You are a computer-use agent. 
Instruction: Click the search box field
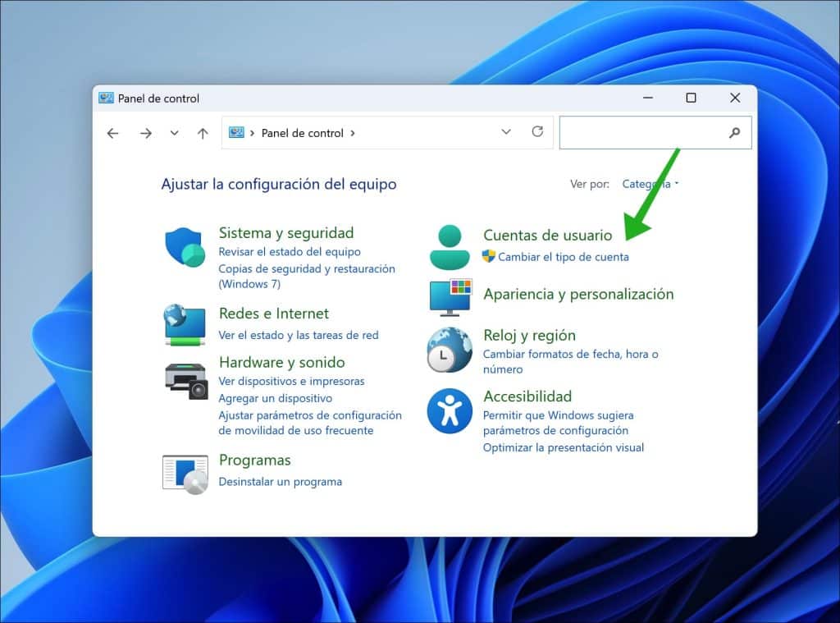tap(655, 132)
